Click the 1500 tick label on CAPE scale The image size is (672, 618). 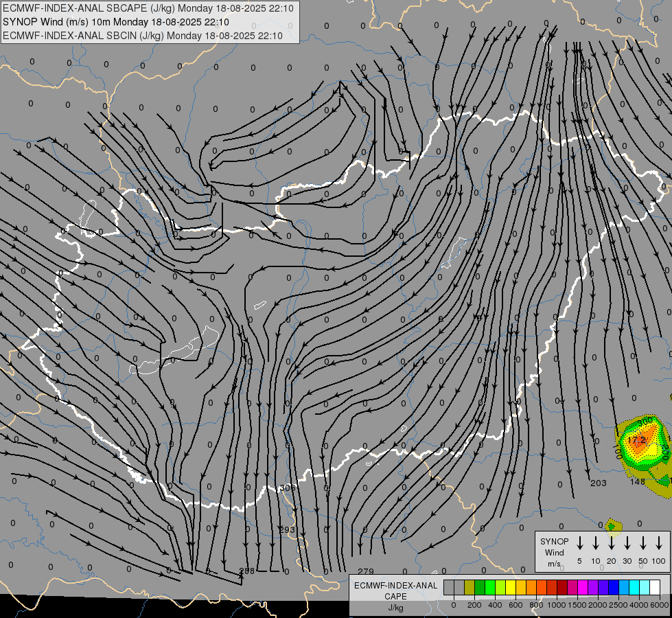(x=577, y=605)
